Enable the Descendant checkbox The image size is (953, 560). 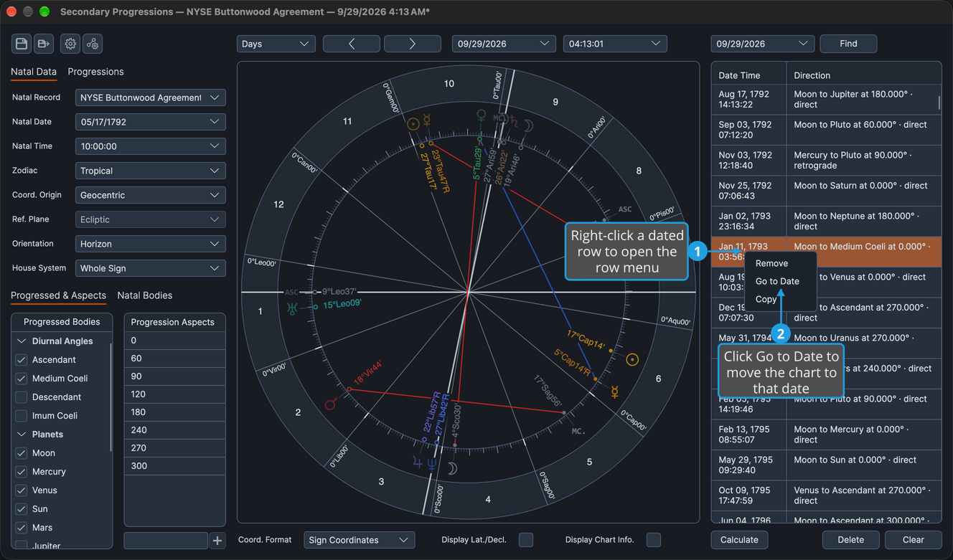pos(22,397)
